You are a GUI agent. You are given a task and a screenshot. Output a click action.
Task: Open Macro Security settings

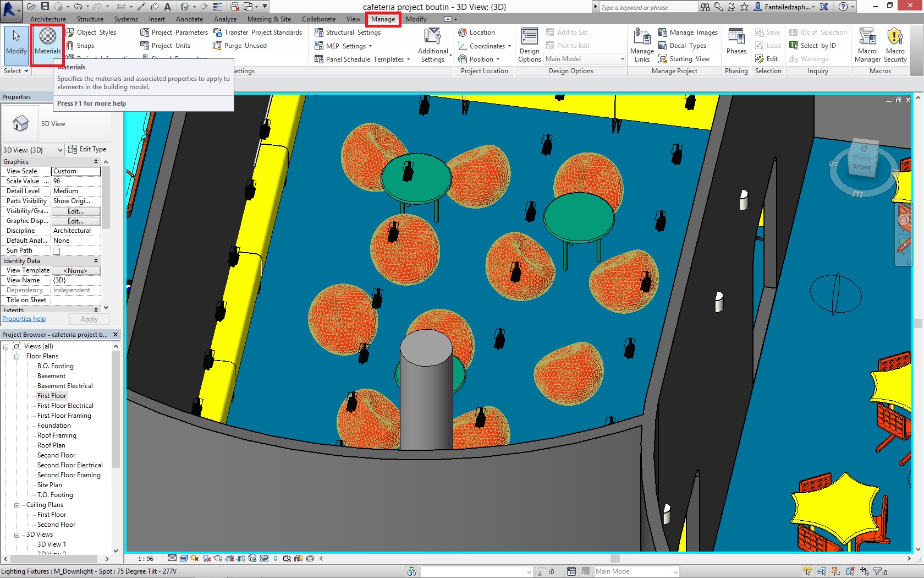click(895, 45)
